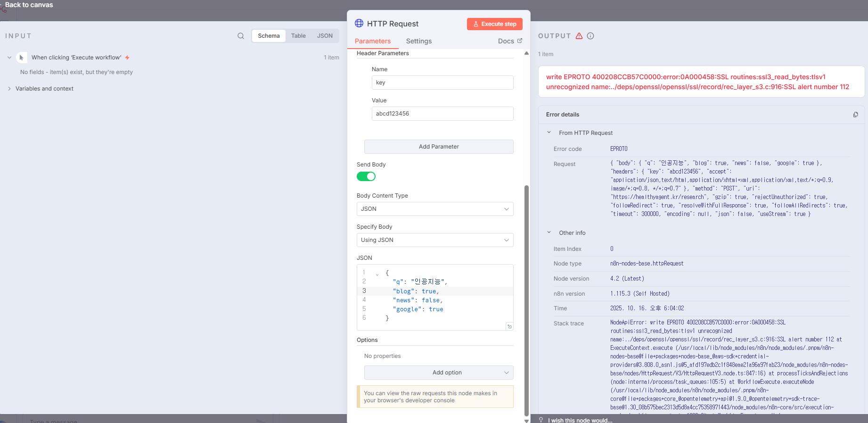Image resolution: width=868 pixels, height=423 pixels.
Task: Click the lightbulb icon beside 'I wish this node would'
Action: (x=541, y=420)
